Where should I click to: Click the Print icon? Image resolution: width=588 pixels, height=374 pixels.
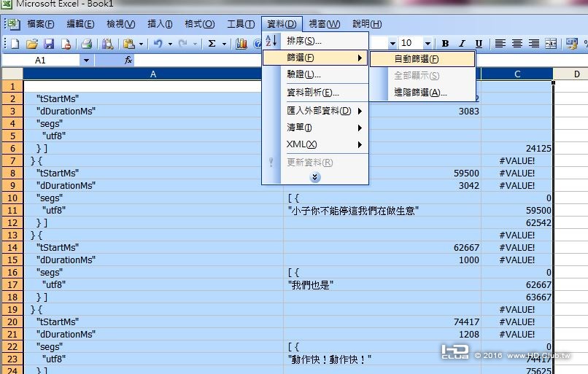click(x=86, y=44)
